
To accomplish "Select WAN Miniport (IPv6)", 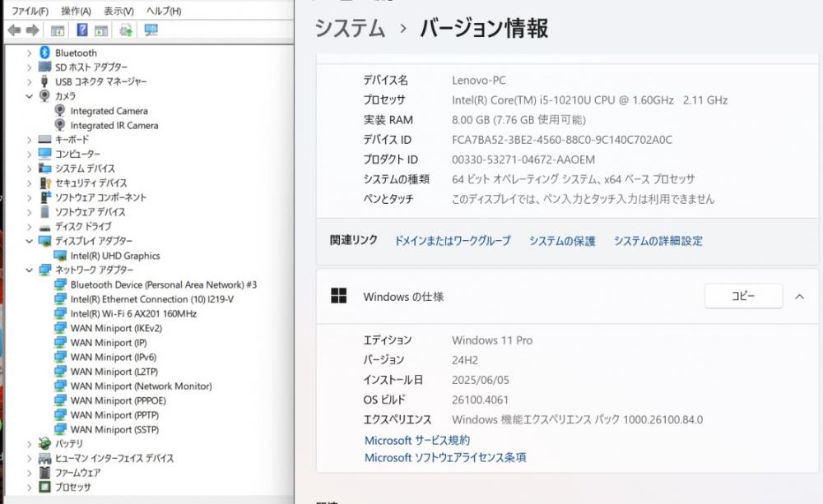I will click(x=114, y=357).
